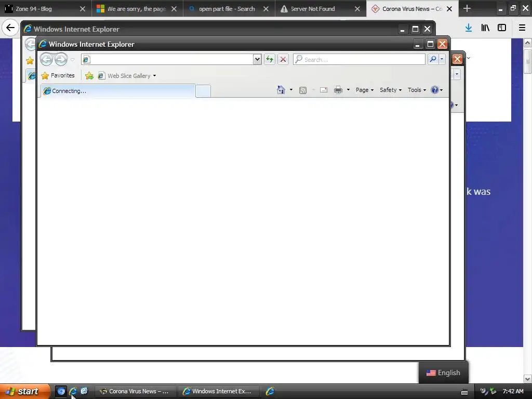Launch Internet Explorer from quick launch
This screenshot has height=399, width=532.
[73, 391]
